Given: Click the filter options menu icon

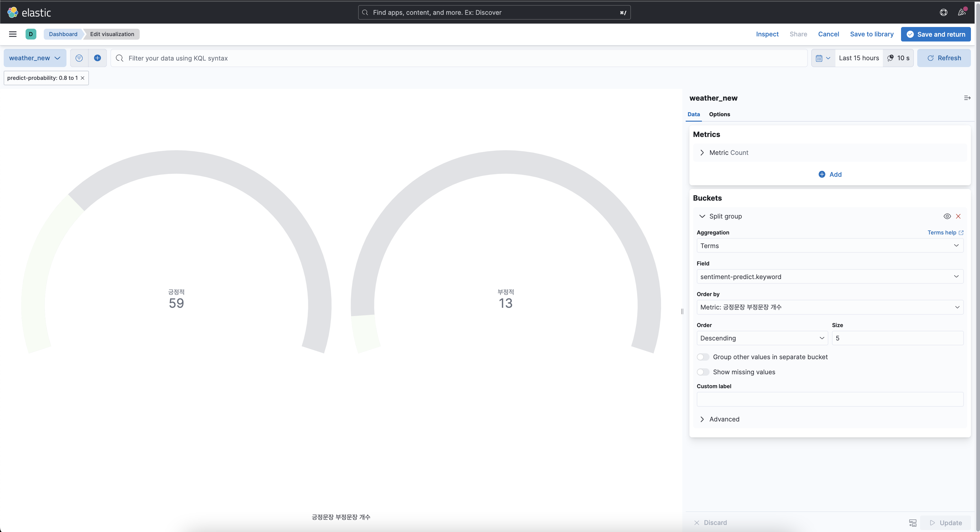Looking at the screenshot, I should (79, 58).
